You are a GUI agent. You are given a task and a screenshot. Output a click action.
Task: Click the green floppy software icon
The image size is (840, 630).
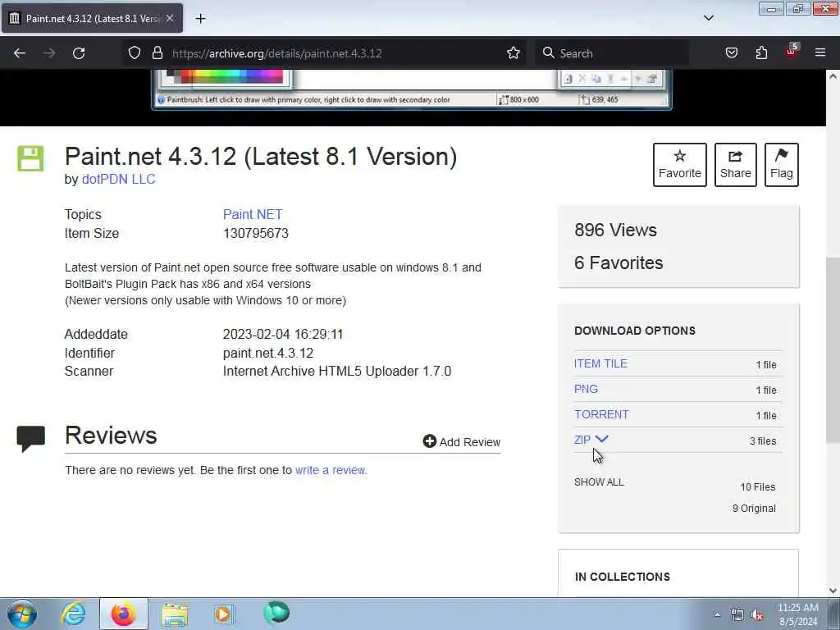(x=30, y=158)
